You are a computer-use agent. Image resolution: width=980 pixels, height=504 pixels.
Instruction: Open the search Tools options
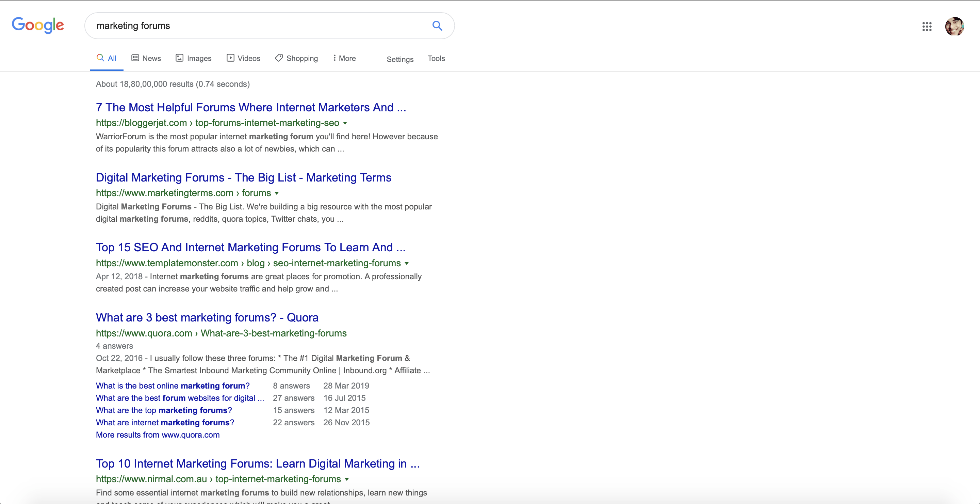[x=436, y=58]
